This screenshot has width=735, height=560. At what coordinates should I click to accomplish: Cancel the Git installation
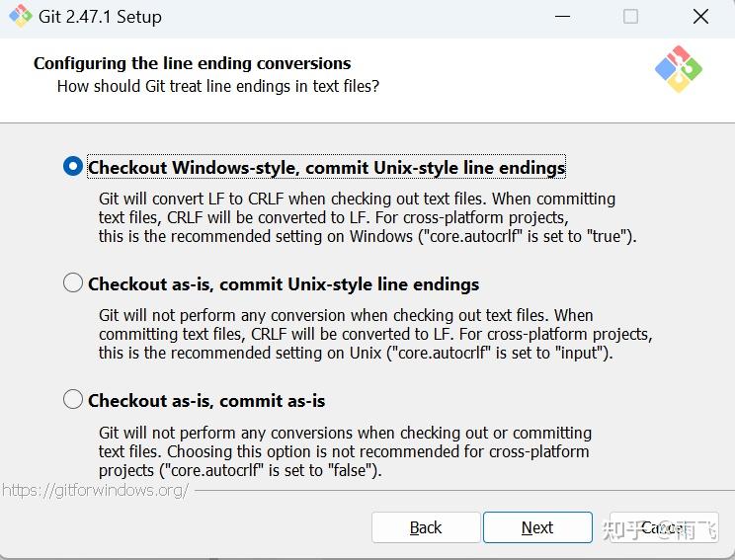[x=660, y=527]
